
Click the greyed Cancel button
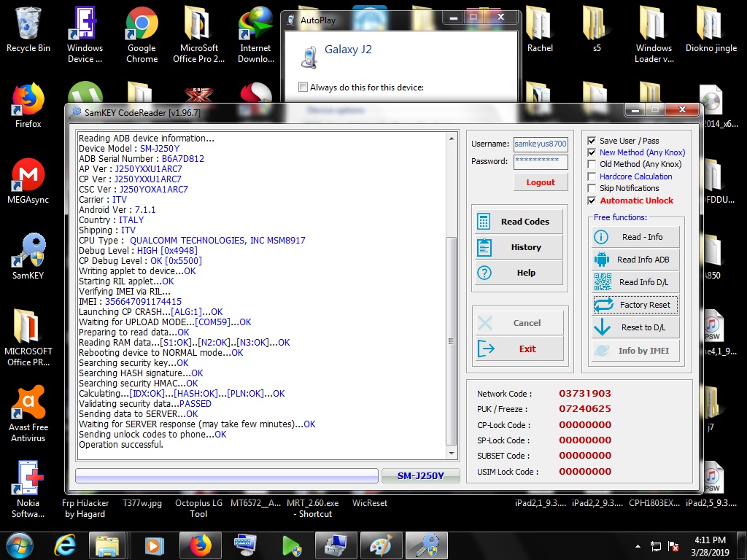pyautogui.click(x=519, y=323)
